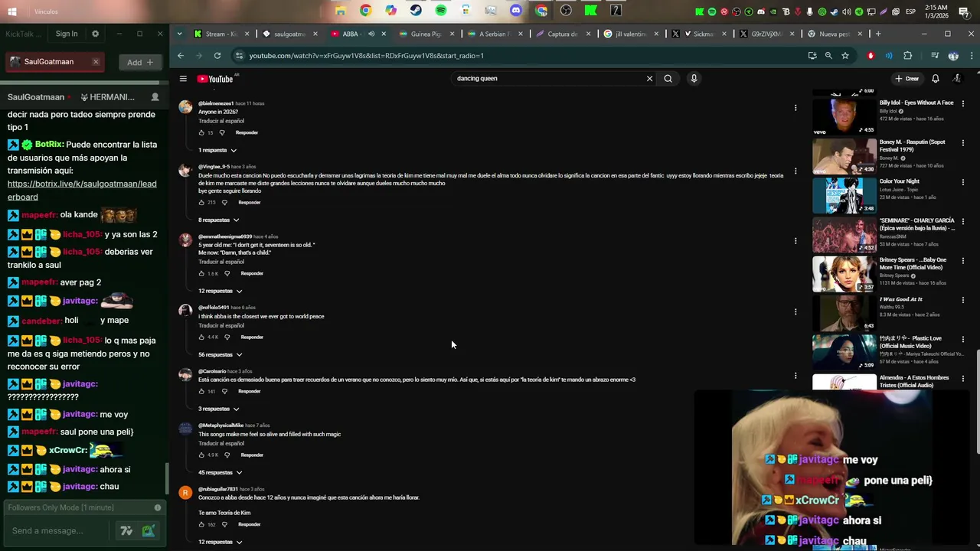Viewport: 980px width, 551px height.
Task: Open 7TV emote picker in KickTalk
Action: pyautogui.click(x=126, y=530)
